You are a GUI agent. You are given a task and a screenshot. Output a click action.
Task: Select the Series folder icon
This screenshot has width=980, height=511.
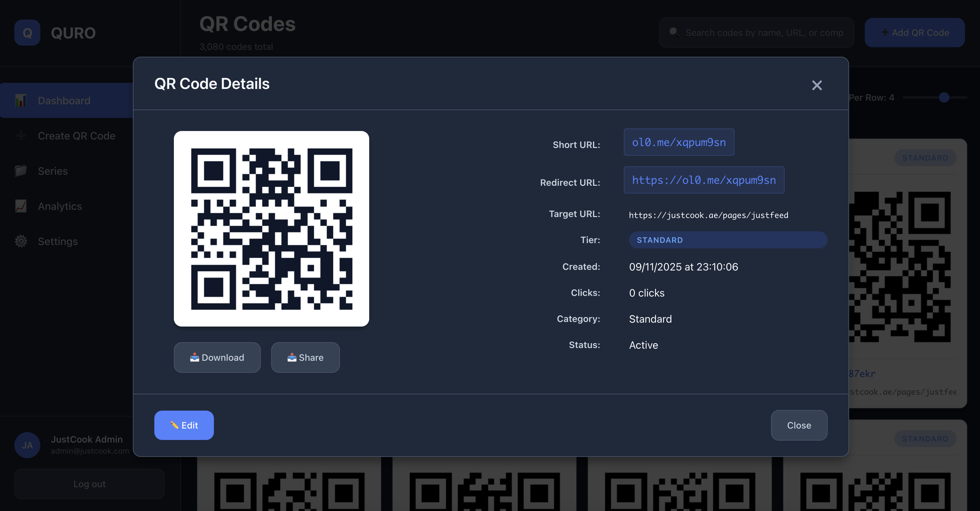point(21,170)
